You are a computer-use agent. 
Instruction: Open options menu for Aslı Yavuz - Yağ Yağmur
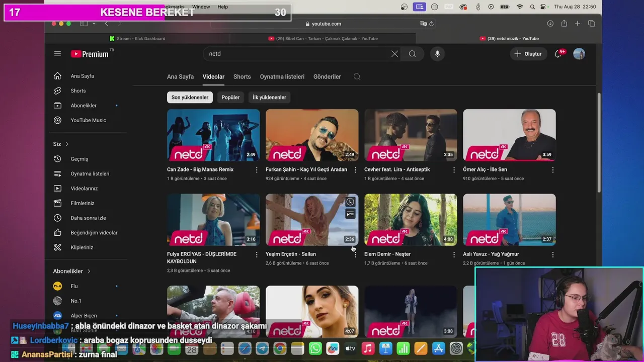tap(552, 254)
